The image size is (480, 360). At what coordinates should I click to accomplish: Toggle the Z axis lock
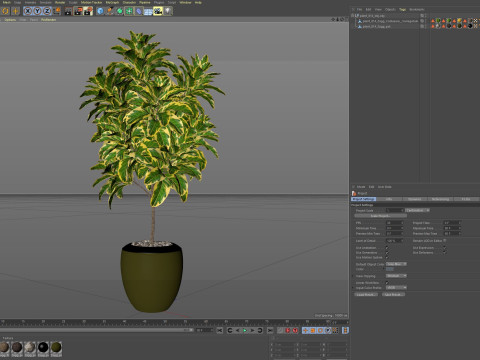(x=47, y=11)
